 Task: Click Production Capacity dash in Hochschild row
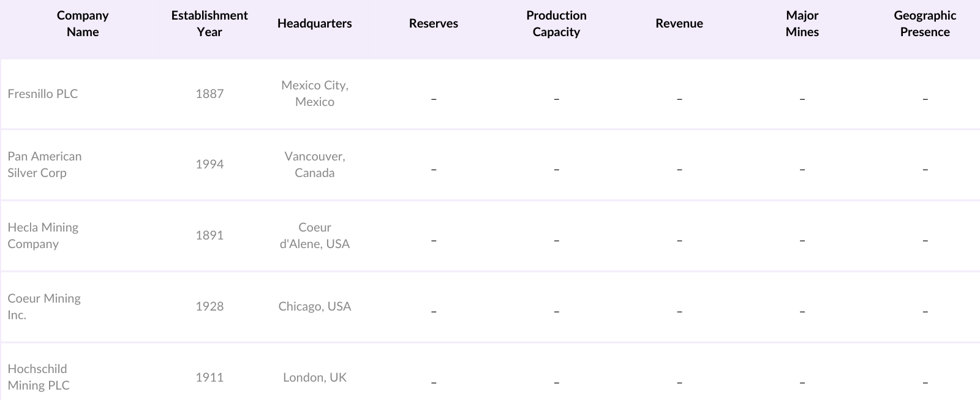(x=556, y=383)
